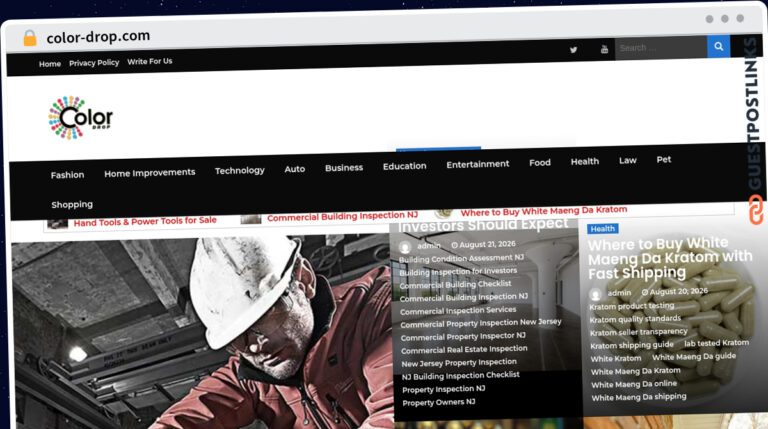Go to the Technology category
768x429 pixels.
pyautogui.click(x=240, y=170)
